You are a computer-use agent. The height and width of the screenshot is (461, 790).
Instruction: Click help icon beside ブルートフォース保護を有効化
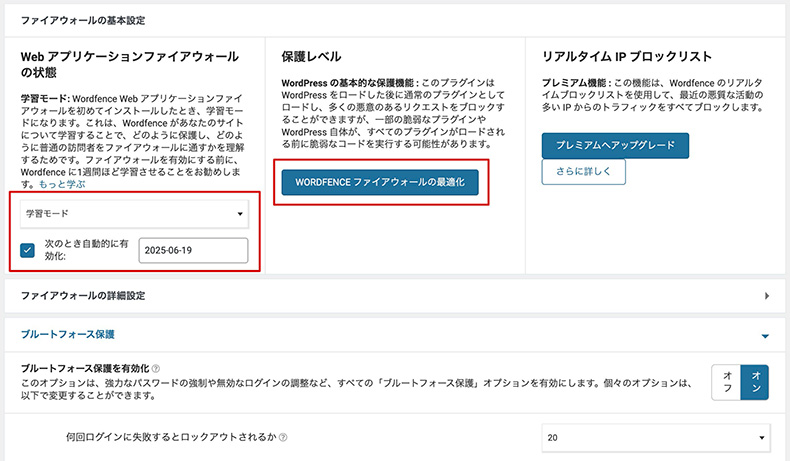[x=156, y=368]
